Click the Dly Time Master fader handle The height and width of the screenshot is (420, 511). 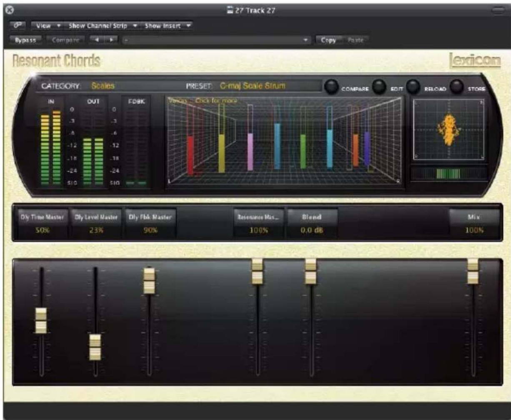click(41, 320)
